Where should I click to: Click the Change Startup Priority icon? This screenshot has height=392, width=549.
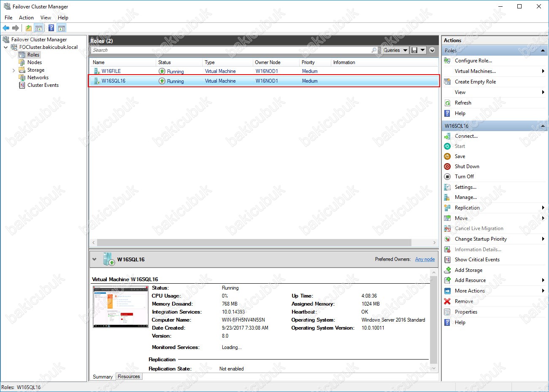tap(447, 239)
